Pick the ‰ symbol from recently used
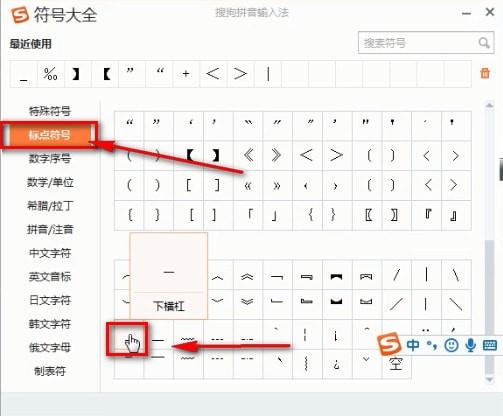 (x=50, y=74)
